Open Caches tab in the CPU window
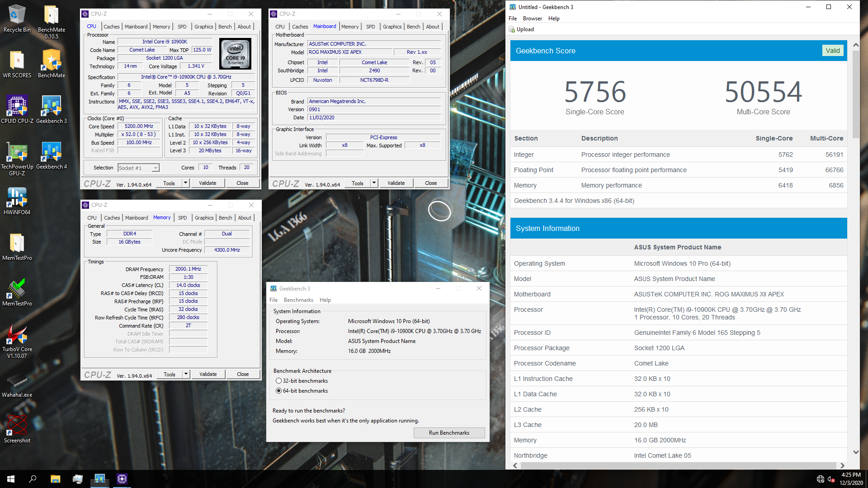The height and width of the screenshot is (488, 868). (x=111, y=27)
